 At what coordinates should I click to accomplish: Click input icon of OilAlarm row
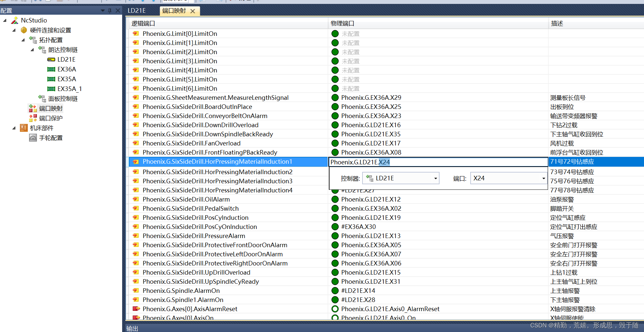pos(136,199)
